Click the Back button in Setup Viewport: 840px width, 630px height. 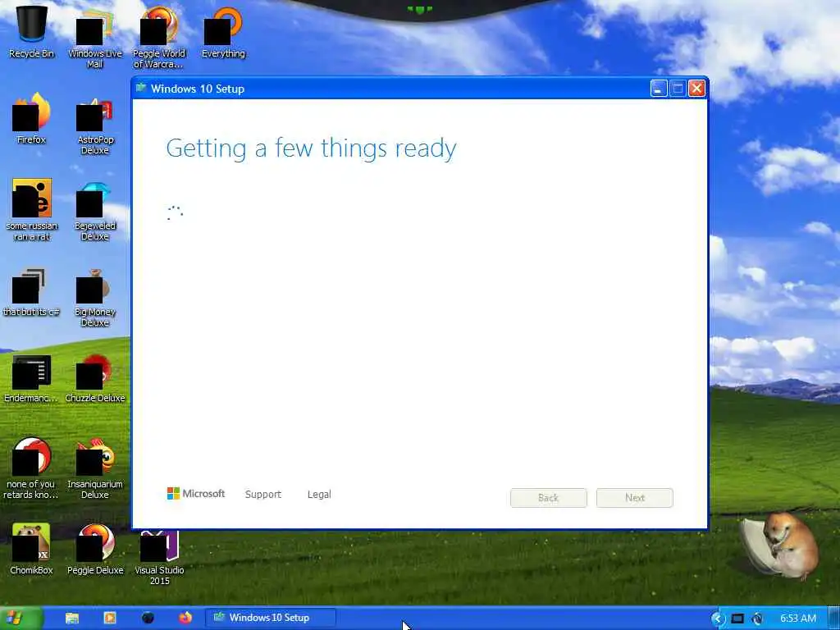tap(549, 498)
